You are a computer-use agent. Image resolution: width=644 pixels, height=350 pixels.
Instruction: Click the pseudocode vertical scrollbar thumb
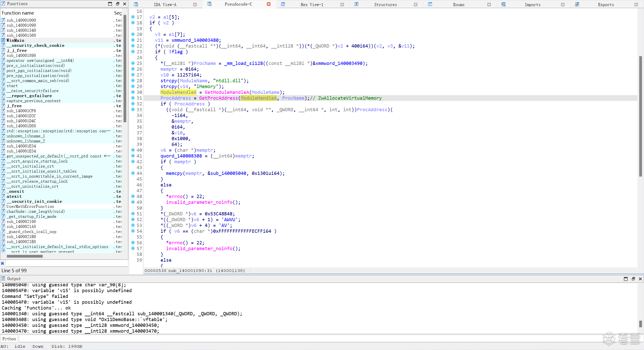640,116
